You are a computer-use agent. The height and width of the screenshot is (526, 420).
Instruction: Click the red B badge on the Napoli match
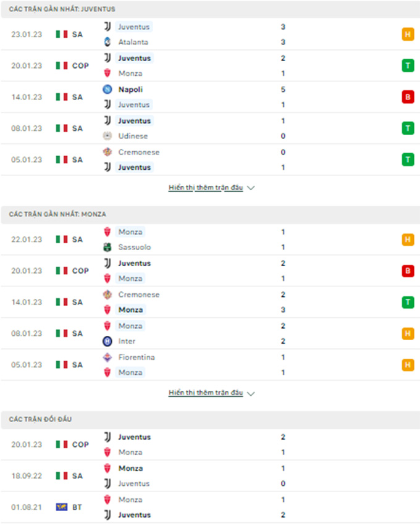[407, 97]
